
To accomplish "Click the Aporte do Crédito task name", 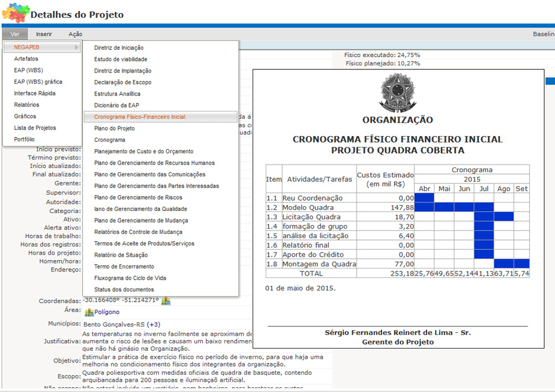I will [313, 255].
